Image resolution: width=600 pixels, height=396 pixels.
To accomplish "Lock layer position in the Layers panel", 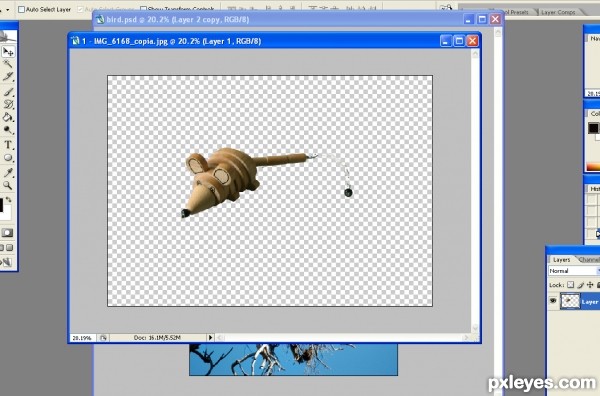I will (x=590, y=285).
